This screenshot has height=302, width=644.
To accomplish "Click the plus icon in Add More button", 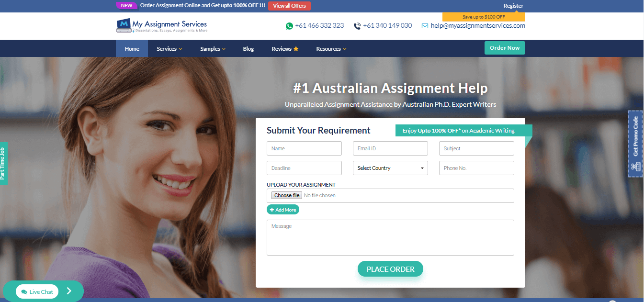I will coord(272,210).
